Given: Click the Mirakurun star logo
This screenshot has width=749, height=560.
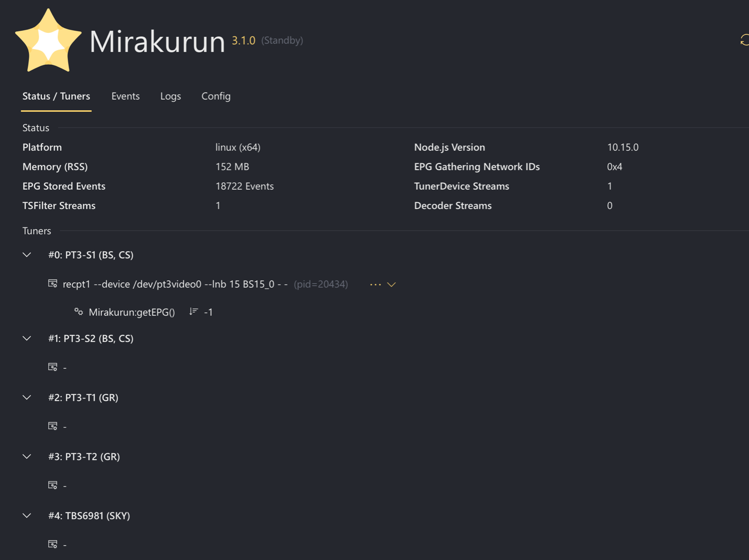Looking at the screenshot, I should click(x=48, y=40).
